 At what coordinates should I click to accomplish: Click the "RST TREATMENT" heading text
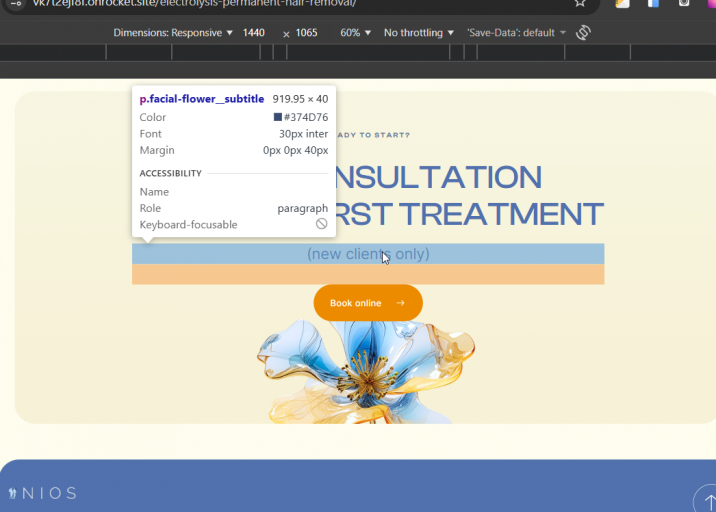[x=469, y=214]
